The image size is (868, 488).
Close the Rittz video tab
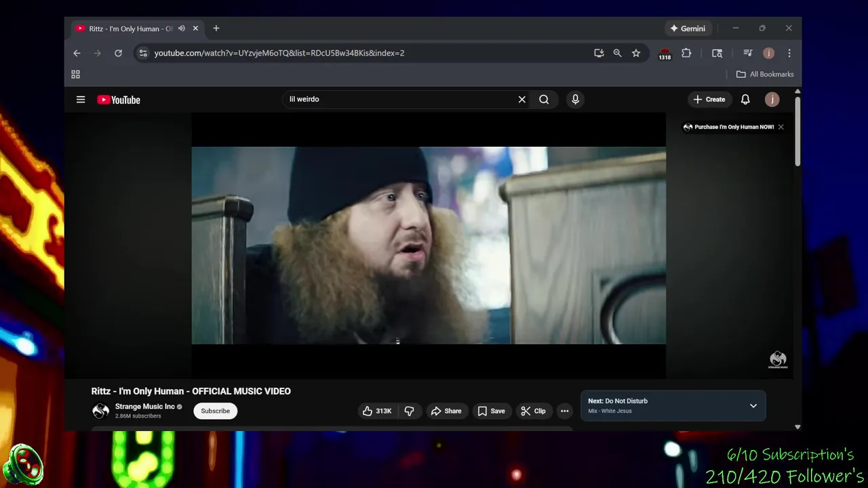tap(195, 28)
